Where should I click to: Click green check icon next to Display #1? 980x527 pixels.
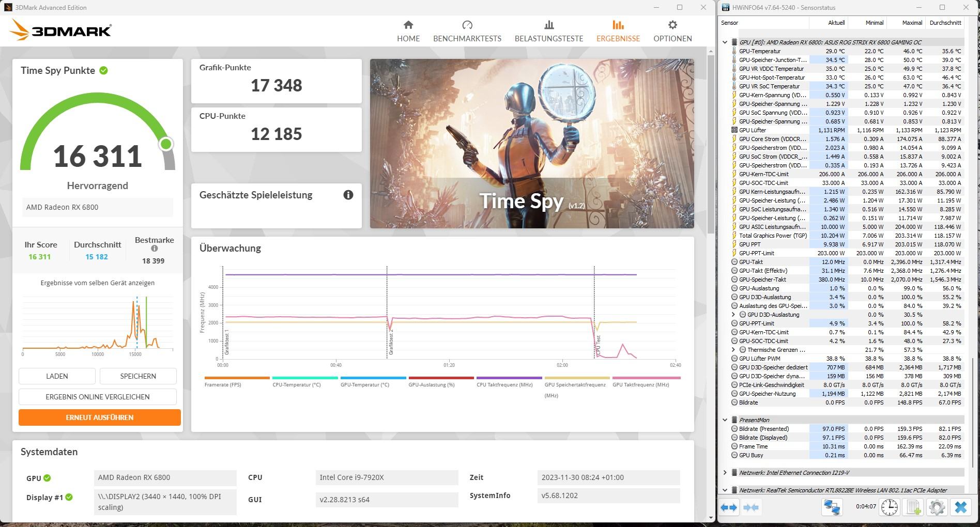click(x=69, y=497)
